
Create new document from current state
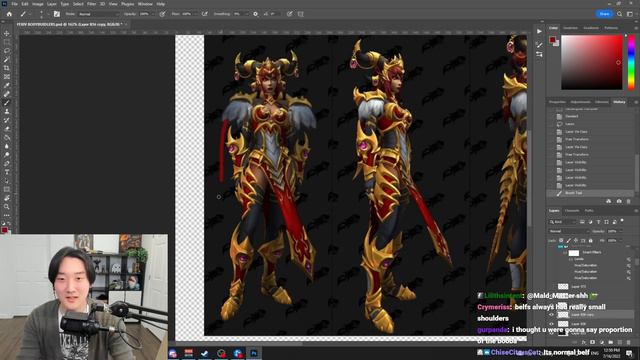609,201
